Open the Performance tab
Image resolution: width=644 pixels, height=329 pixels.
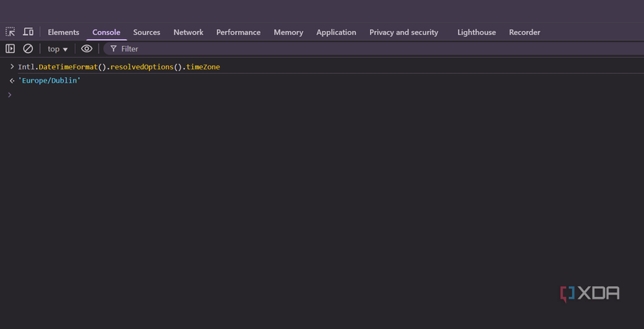(x=238, y=32)
